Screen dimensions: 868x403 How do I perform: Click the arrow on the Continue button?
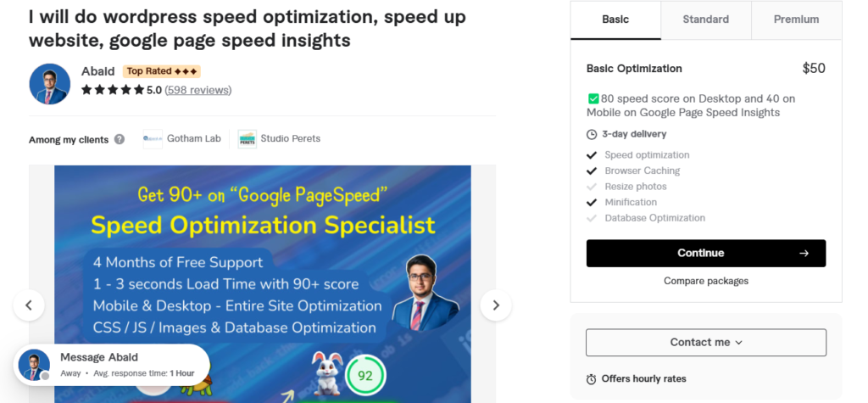pos(804,254)
